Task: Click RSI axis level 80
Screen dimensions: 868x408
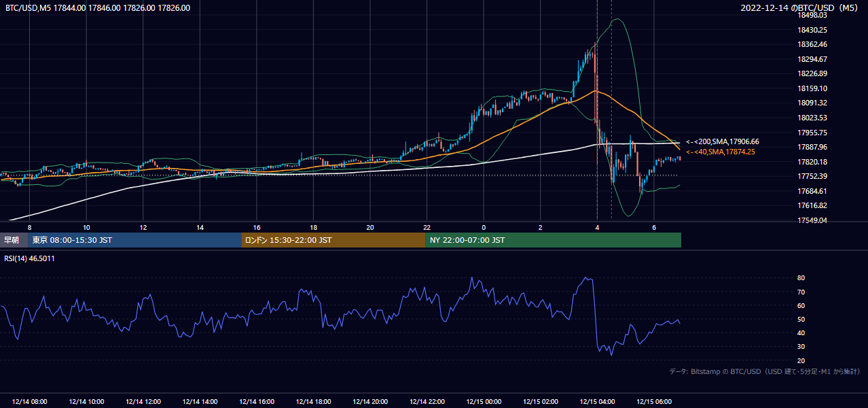Action: pos(801,278)
